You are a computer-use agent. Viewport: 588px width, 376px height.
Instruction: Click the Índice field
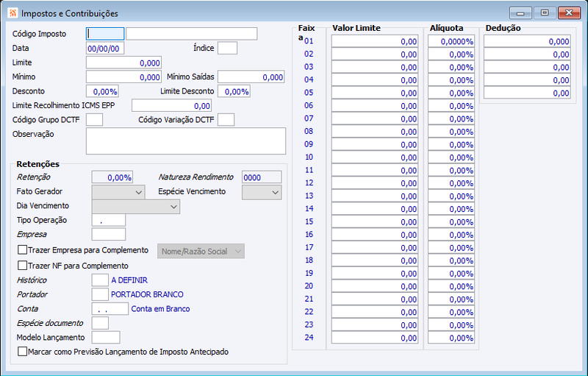(x=227, y=48)
